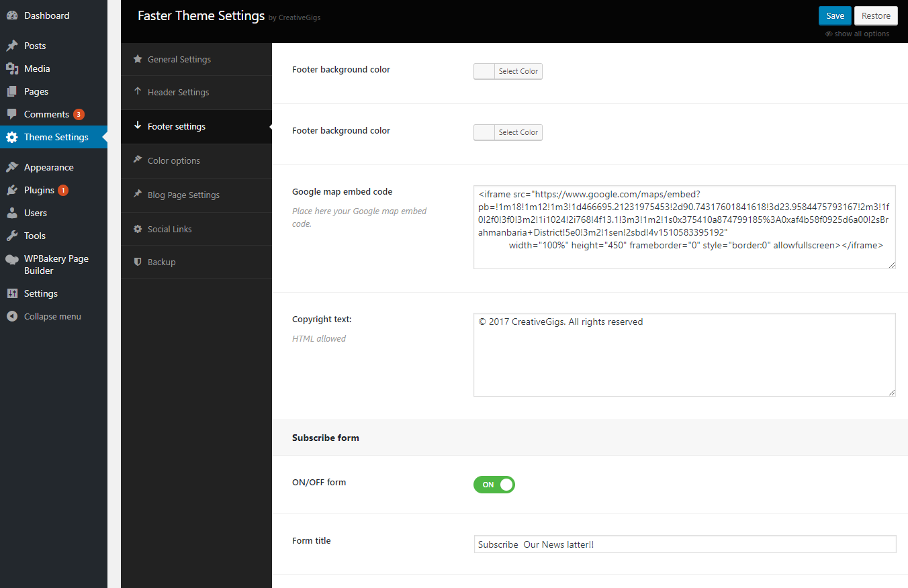
Task: Turn off the Subscribe form ON/OFF switch
Action: [494, 485]
